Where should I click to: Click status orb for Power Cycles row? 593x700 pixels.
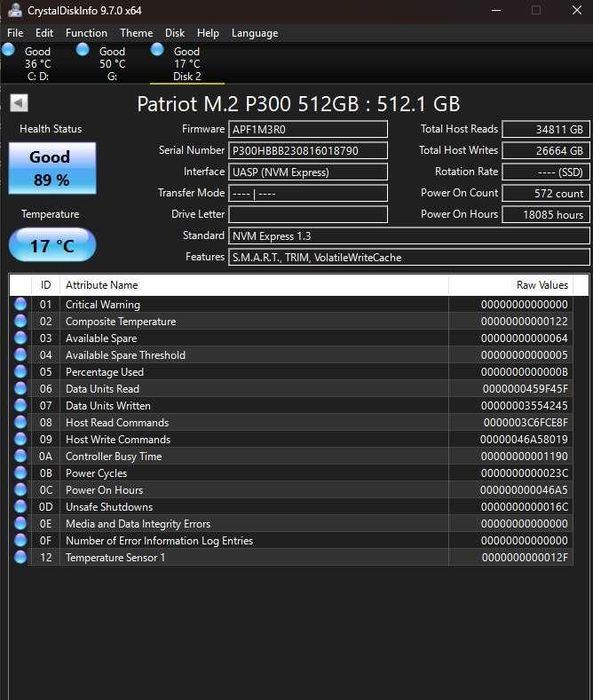point(21,473)
